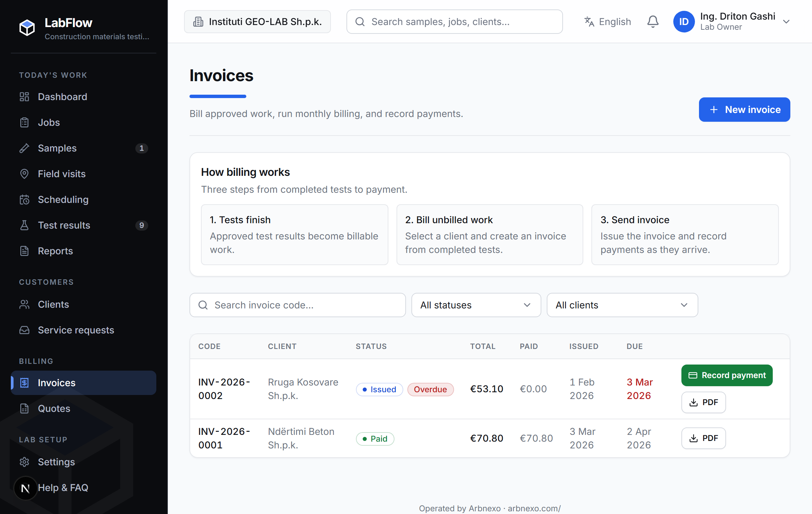Click download icon for INV-2026-0002 PDF
The image size is (812, 514).
pos(694,402)
